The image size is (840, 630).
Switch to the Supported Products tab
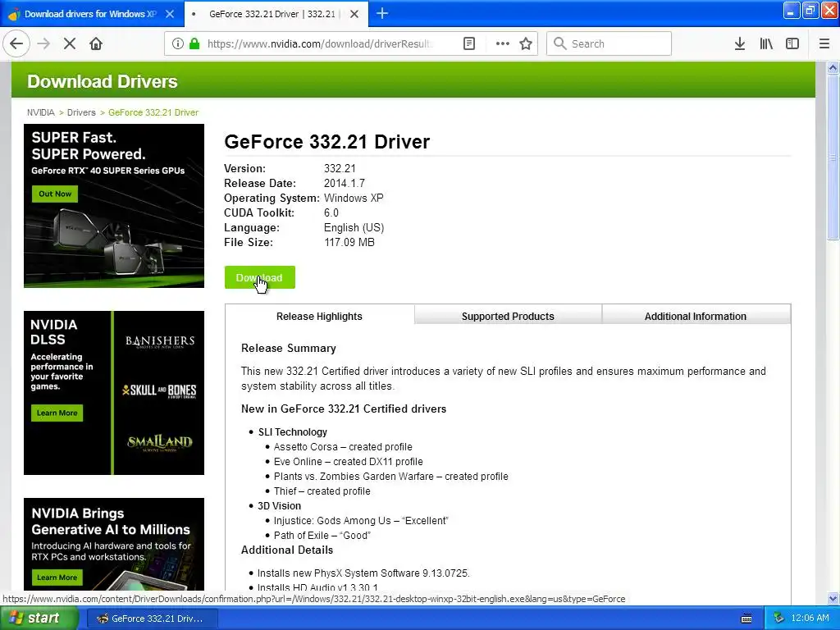(x=508, y=316)
